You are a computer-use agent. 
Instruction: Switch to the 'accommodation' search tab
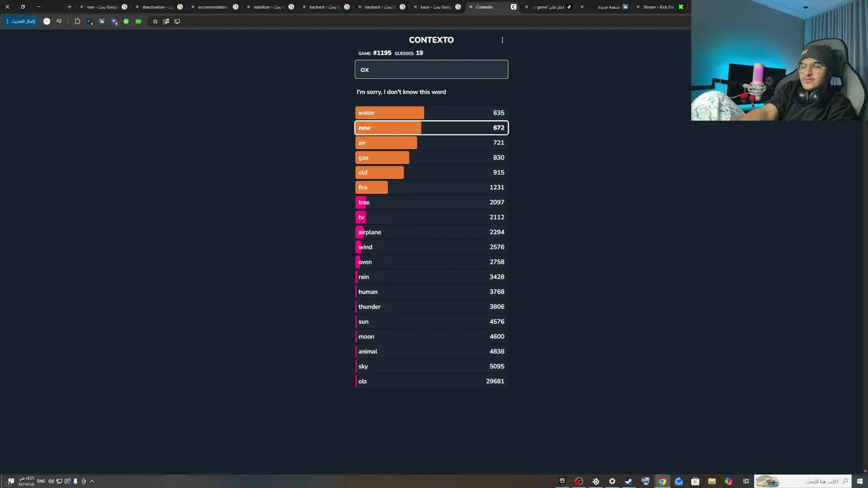213,7
